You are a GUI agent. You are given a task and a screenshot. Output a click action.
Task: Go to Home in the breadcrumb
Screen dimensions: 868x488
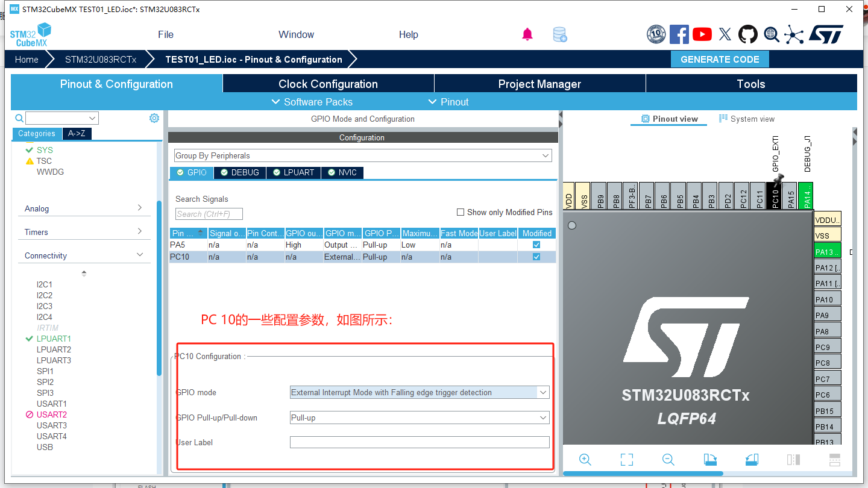(x=27, y=60)
